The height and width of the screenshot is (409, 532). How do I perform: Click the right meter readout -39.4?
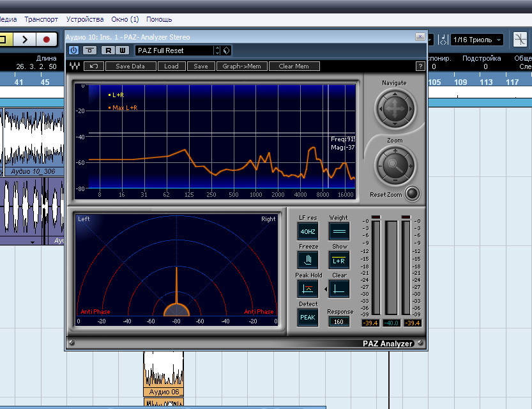[x=412, y=323]
